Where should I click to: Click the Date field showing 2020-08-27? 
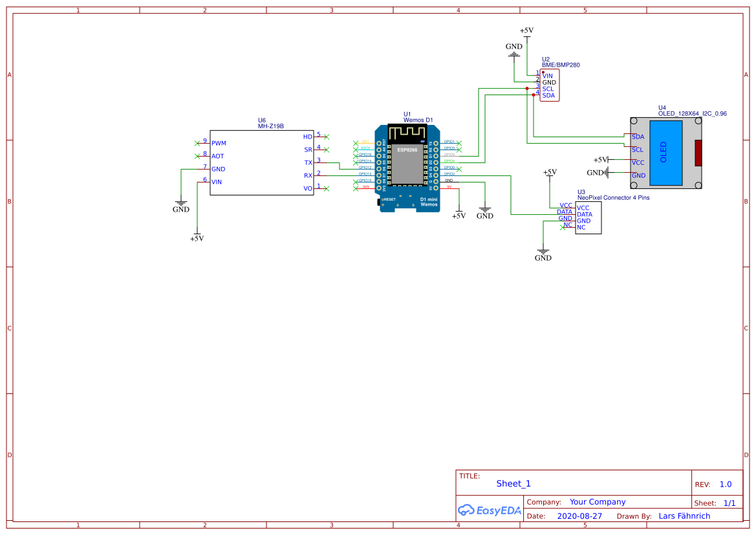coord(579,516)
